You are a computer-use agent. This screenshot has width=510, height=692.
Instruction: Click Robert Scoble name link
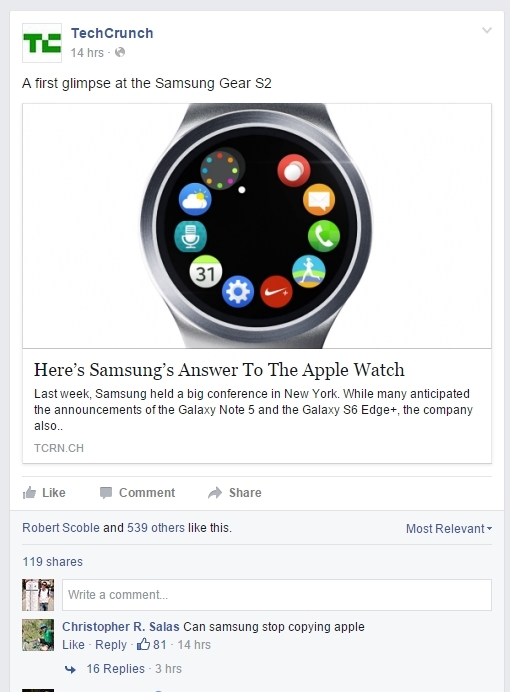(61, 527)
